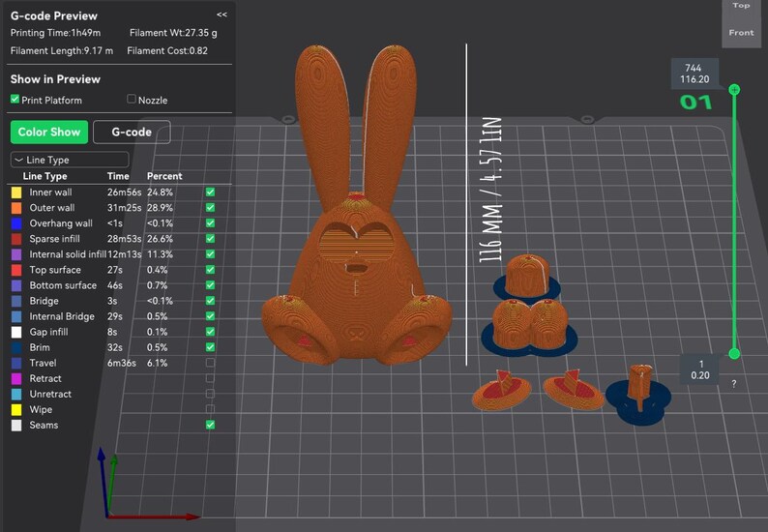Toggle Internal Bridge visibility checkbox
Image resolution: width=768 pixels, height=532 pixels.
click(x=210, y=316)
